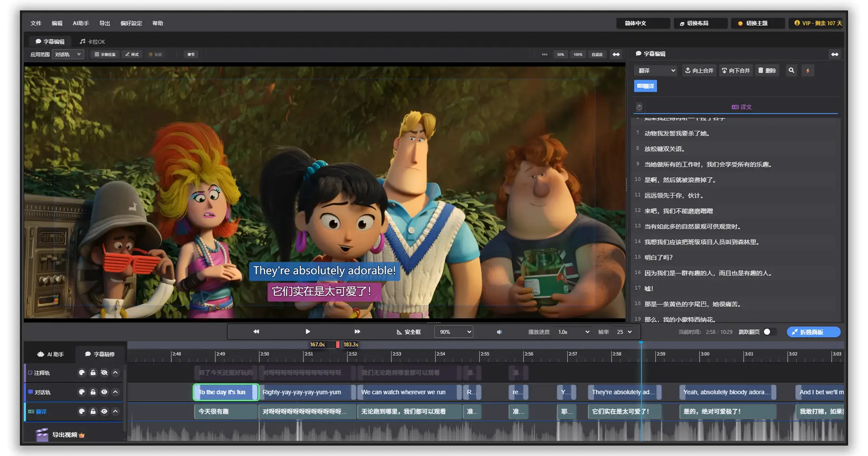
Task: Click the 切换布局 button
Action: click(700, 24)
